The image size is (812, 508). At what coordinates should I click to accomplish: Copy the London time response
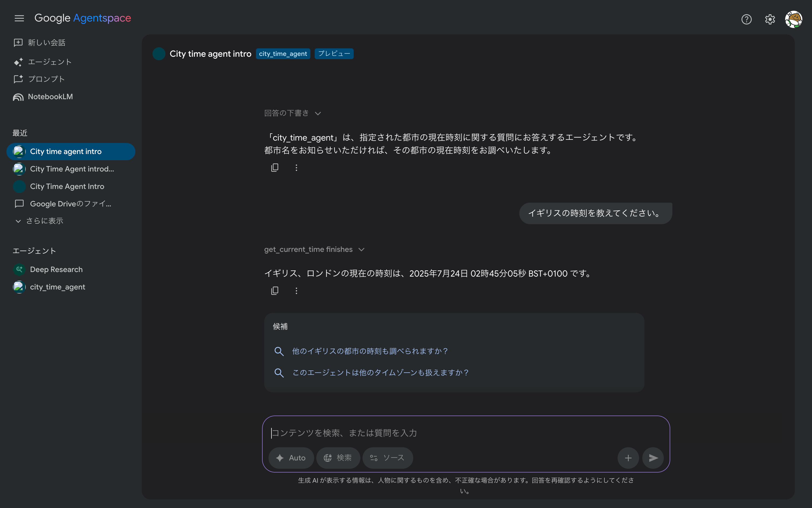pos(275,291)
